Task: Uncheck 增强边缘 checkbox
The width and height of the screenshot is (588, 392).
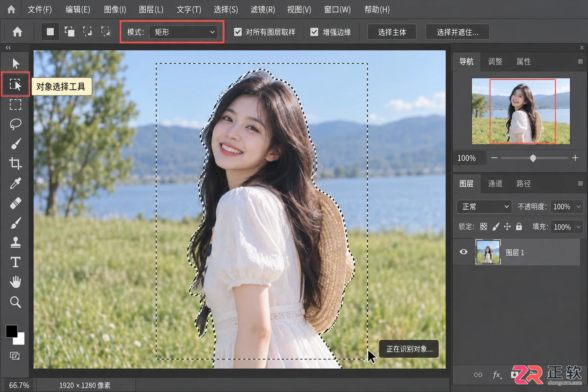Action: [314, 32]
